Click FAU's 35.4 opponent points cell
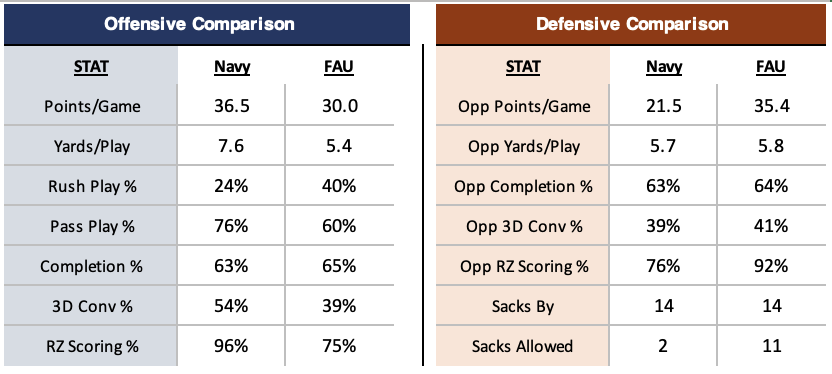Image resolution: width=832 pixels, height=374 pixels. click(769, 106)
